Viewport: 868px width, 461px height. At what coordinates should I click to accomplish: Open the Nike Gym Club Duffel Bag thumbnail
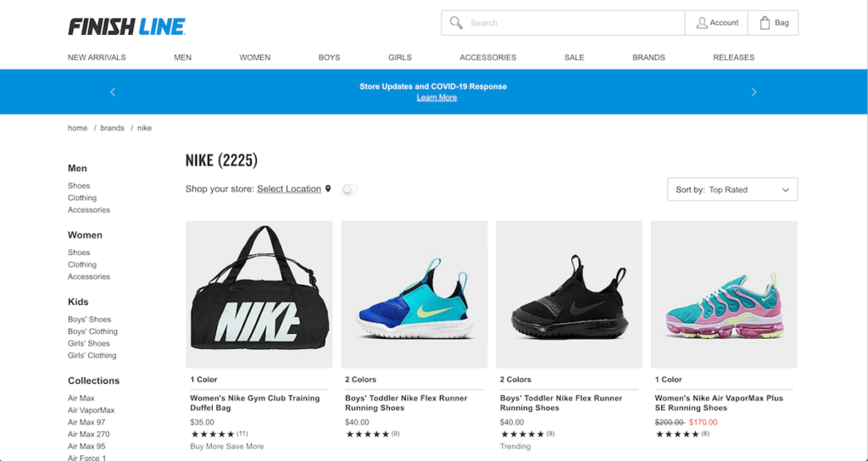pos(259,294)
